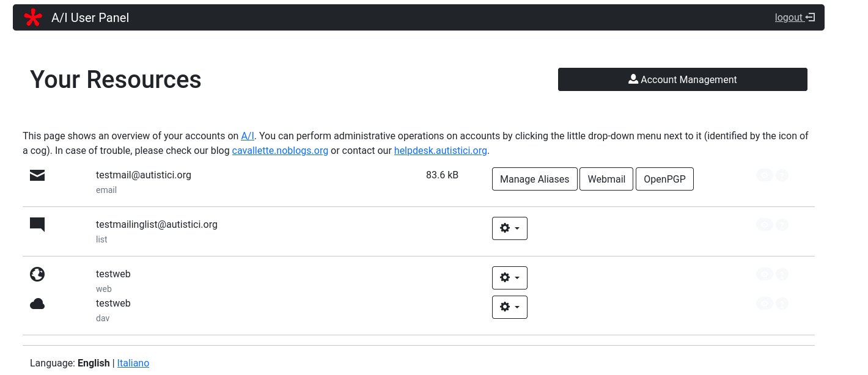Viewport: 868px width, 375px height.
Task: Click the chat bubble mailing list icon
Action: pos(37,225)
